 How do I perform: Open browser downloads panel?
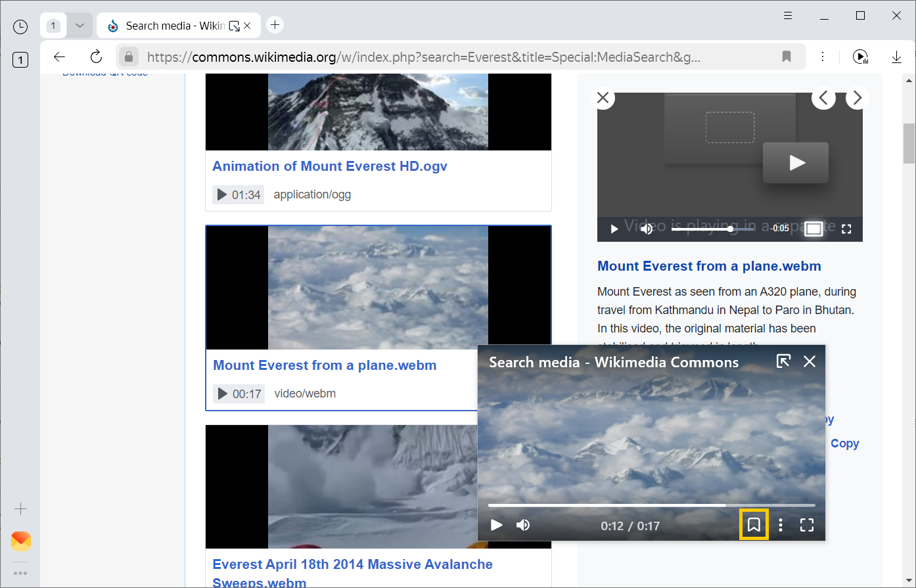896,57
